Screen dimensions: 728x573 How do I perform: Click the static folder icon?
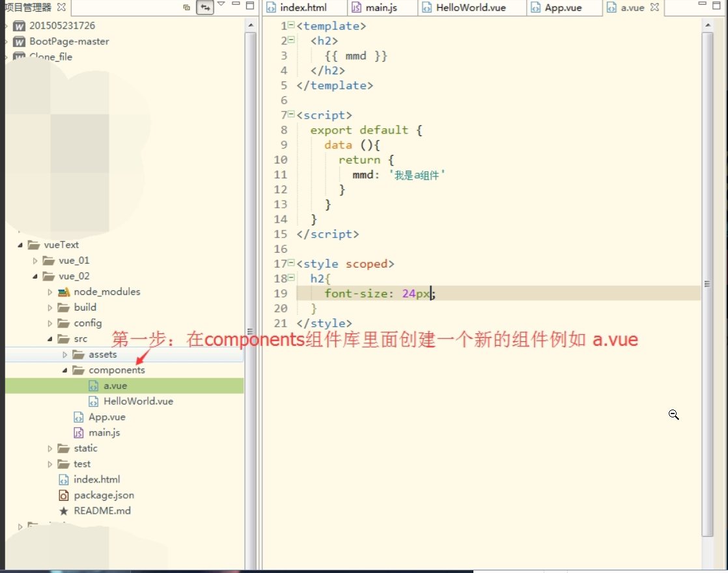(63, 449)
